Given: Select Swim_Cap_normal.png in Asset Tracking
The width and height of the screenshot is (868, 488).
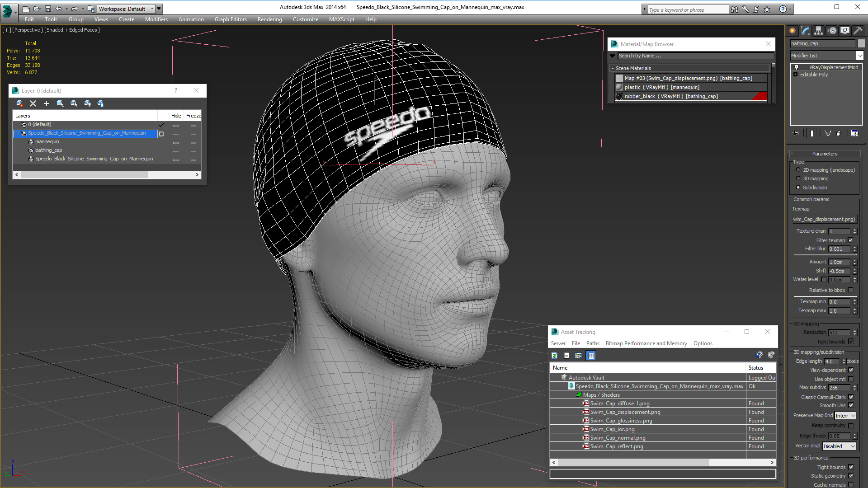Looking at the screenshot, I should point(618,438).
